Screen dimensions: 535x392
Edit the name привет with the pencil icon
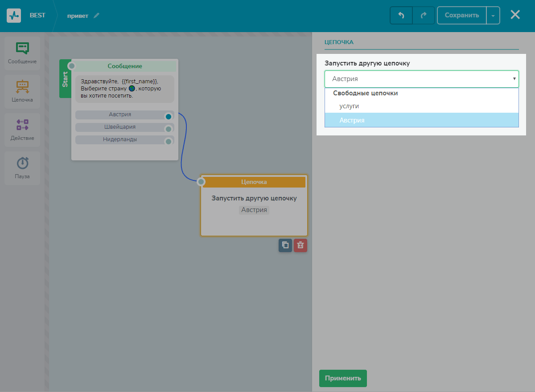(96, 16)
